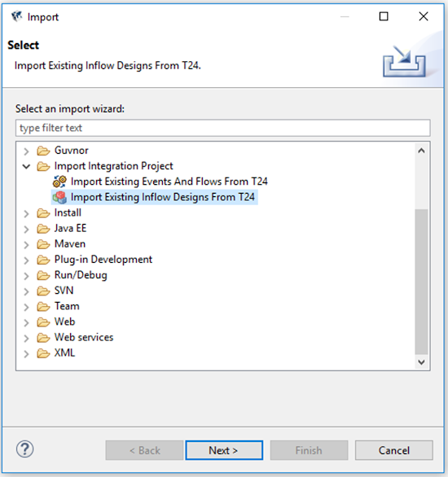
Task: Open the help question mark icon
Action: 24,449
